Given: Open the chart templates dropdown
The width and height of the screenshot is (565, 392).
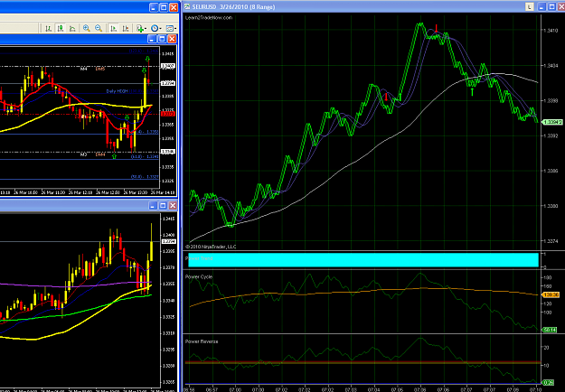Looking at the screenshot, I should coord(171,28).
